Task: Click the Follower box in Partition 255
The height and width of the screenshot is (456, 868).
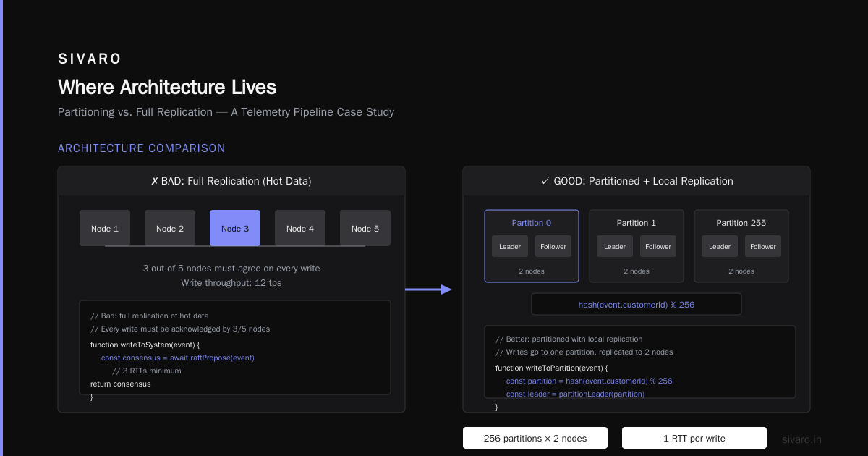Action: pyautogui.click(x=763, y=246)
